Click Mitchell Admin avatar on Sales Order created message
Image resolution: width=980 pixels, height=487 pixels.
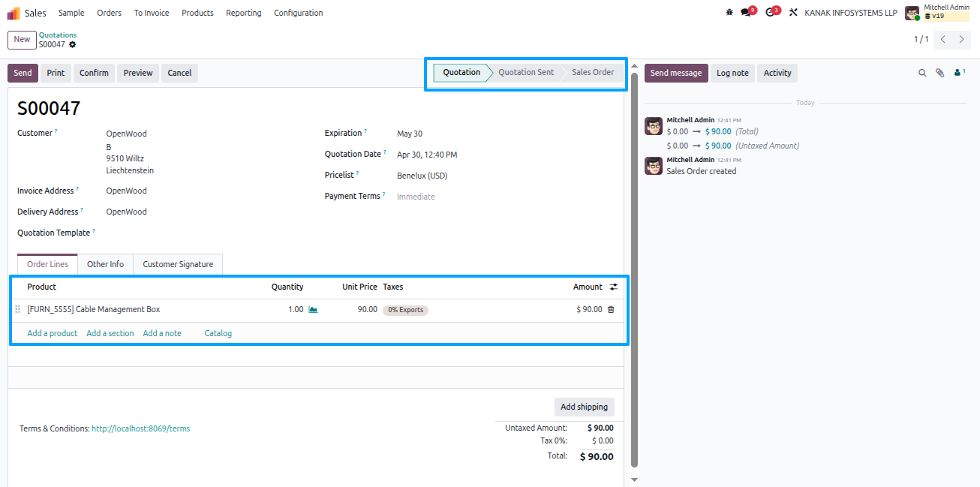click(654, 166)
